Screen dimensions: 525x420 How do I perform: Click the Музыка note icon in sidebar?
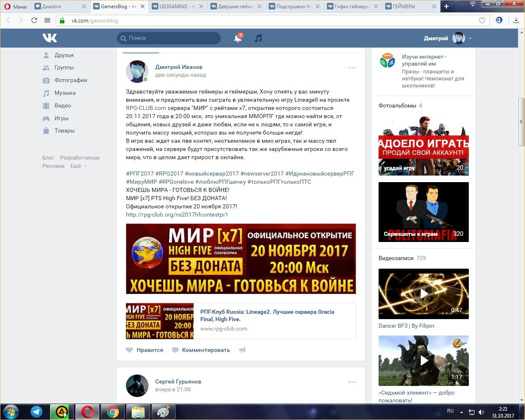46,93
